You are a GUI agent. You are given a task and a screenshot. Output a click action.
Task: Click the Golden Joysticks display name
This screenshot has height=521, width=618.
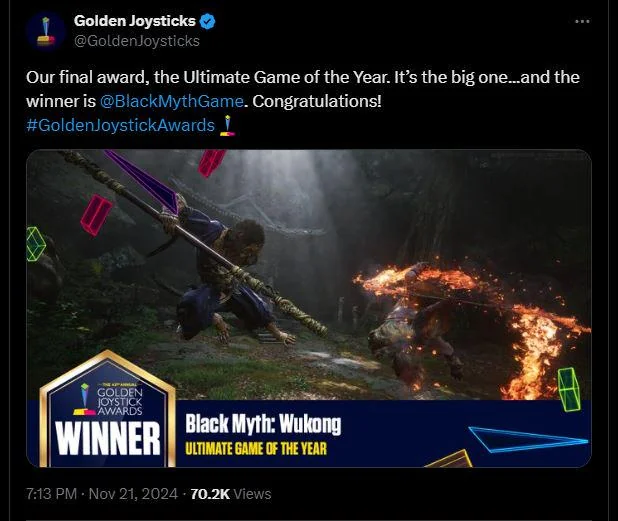134,21
